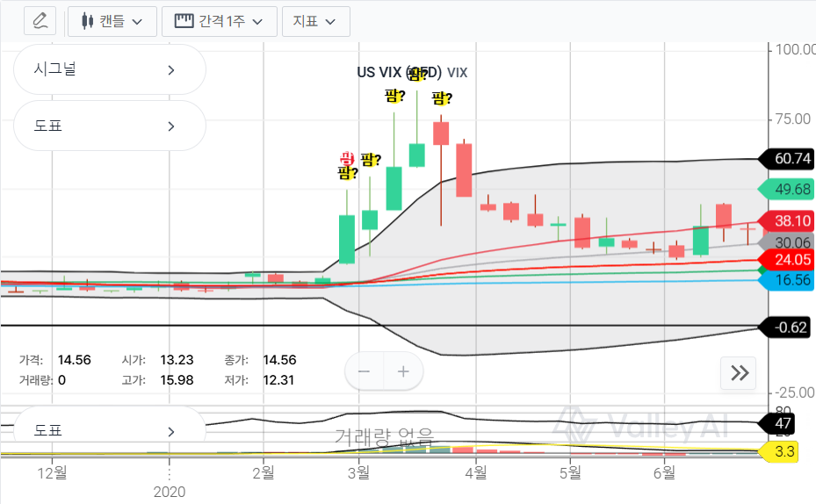
Task: Click the US VIX chart title
Action: coord(398,73)
